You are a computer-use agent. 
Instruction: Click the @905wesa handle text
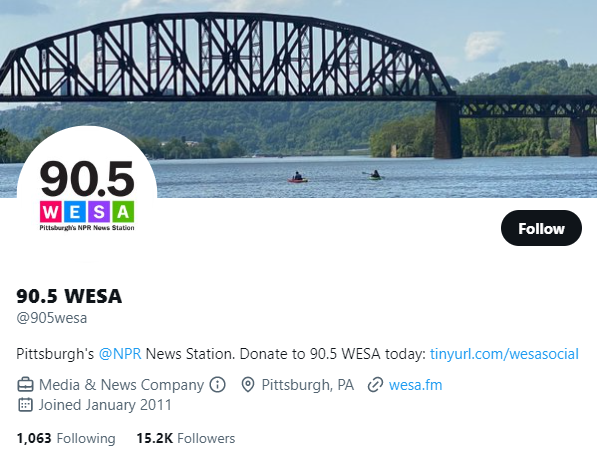tap(52, 318)
